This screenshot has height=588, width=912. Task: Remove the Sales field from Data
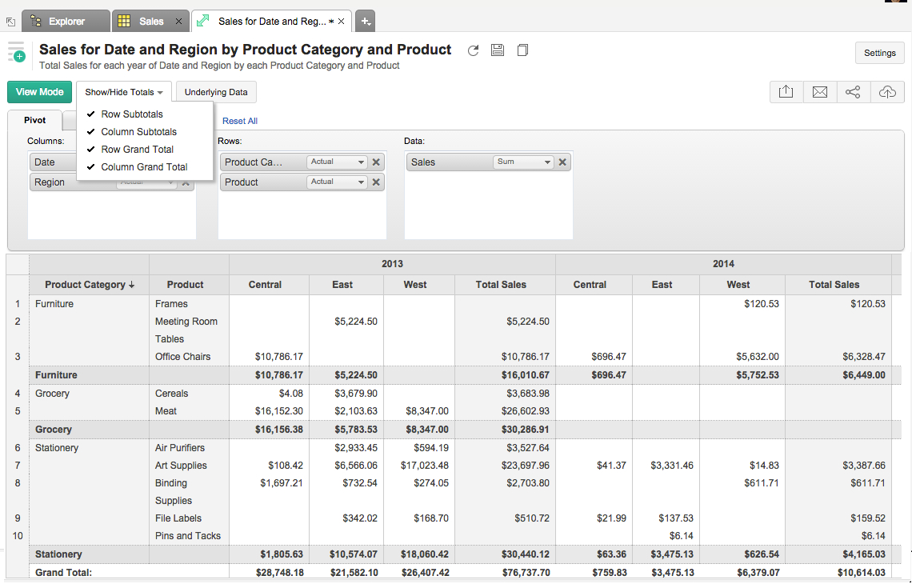[562, 162]
